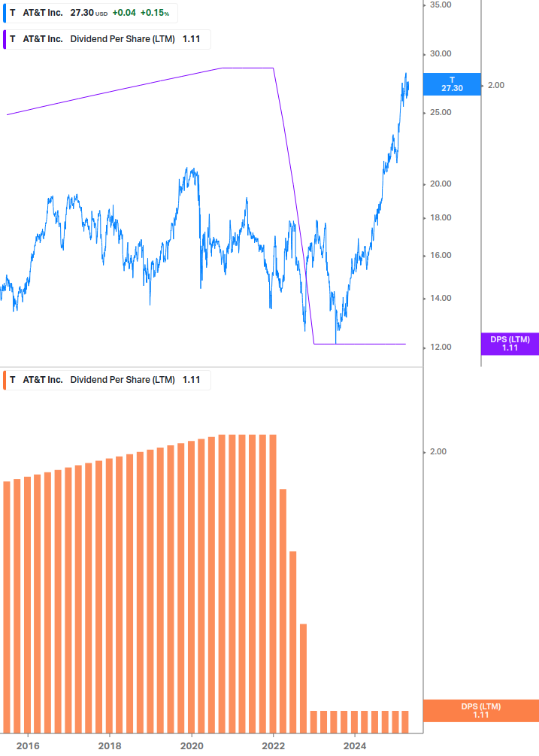Click the purple color bar of the top dividend legend
Image resolution: width=539 pixels, height=756 pixels.
point(5,40)
